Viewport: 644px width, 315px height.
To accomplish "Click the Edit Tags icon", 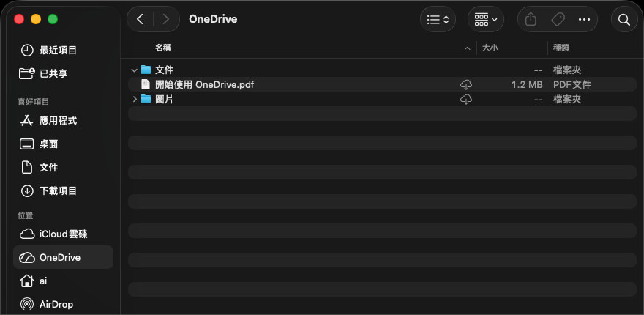I will coord(557,20).
